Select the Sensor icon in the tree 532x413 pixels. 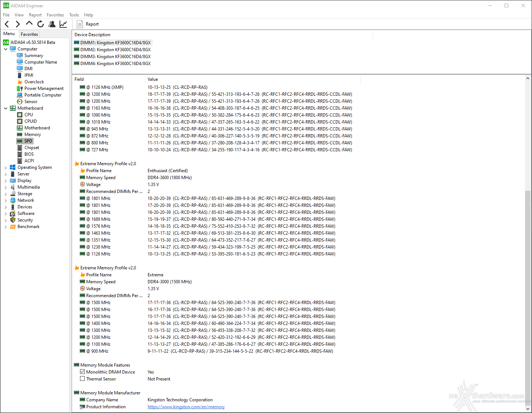click(20, 102)
